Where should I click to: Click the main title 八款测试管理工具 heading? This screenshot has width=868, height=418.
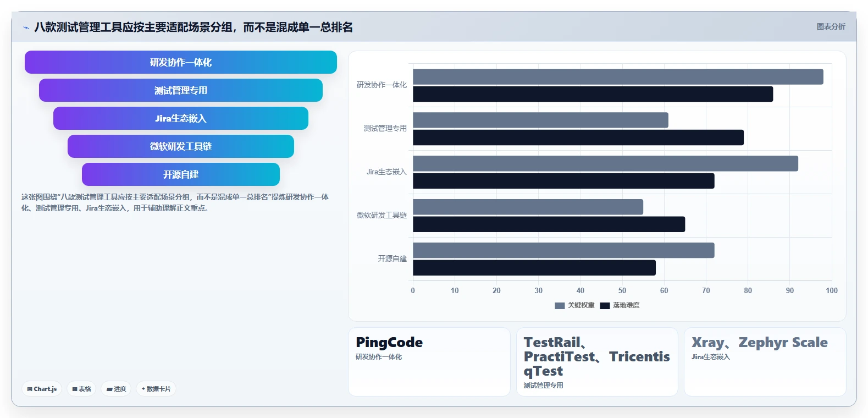[193, 27]
